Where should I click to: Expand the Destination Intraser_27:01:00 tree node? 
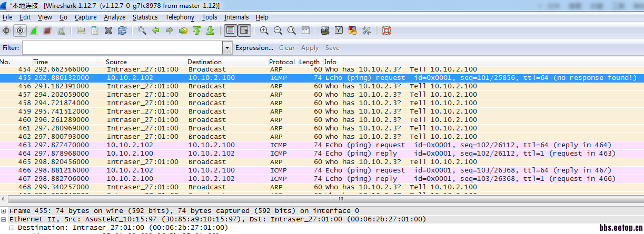pos(13,228)
